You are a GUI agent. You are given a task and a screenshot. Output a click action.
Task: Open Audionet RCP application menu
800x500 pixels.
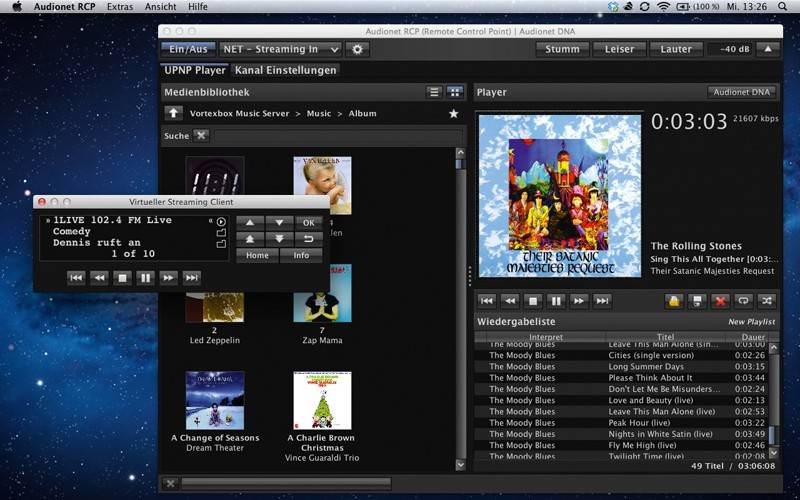(x=65, y=7)
